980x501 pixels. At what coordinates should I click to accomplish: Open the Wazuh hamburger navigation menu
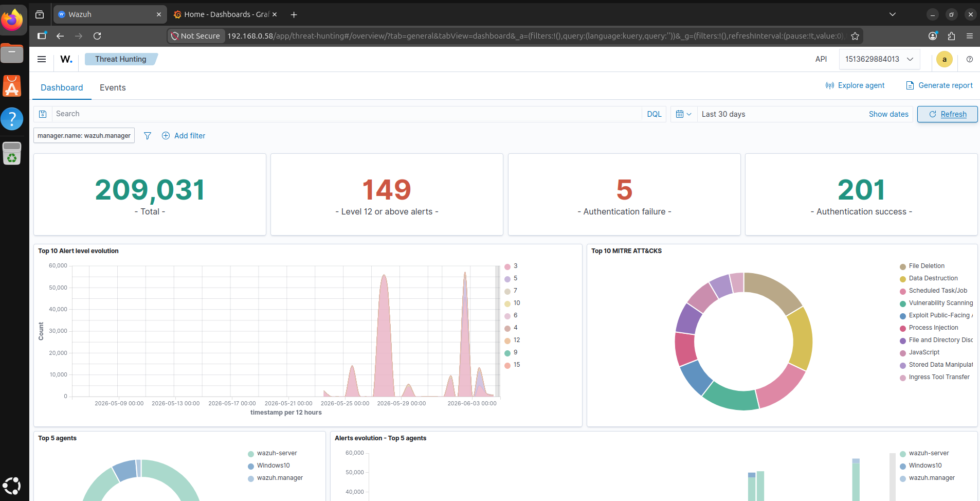pos(42,59)
